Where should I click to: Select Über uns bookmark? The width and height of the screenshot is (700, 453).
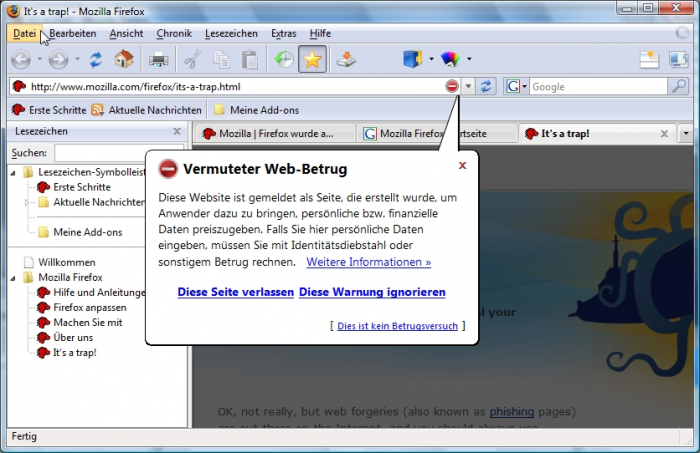coord(65,337)
